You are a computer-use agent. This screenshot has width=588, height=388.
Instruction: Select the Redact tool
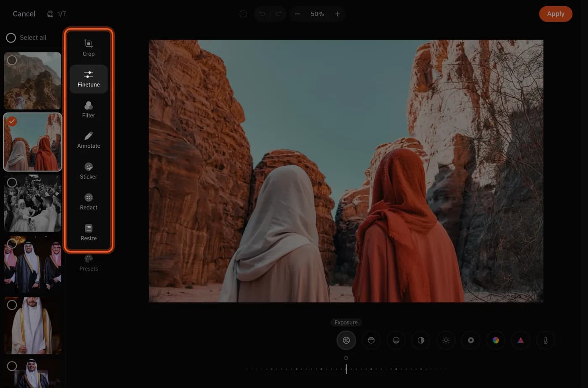pos(89,202)
